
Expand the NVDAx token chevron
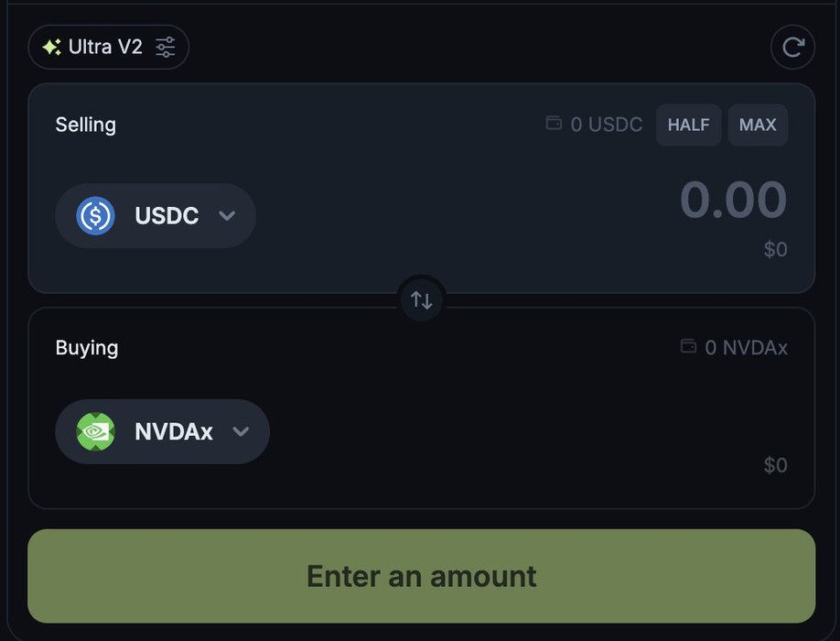point(241,431)
